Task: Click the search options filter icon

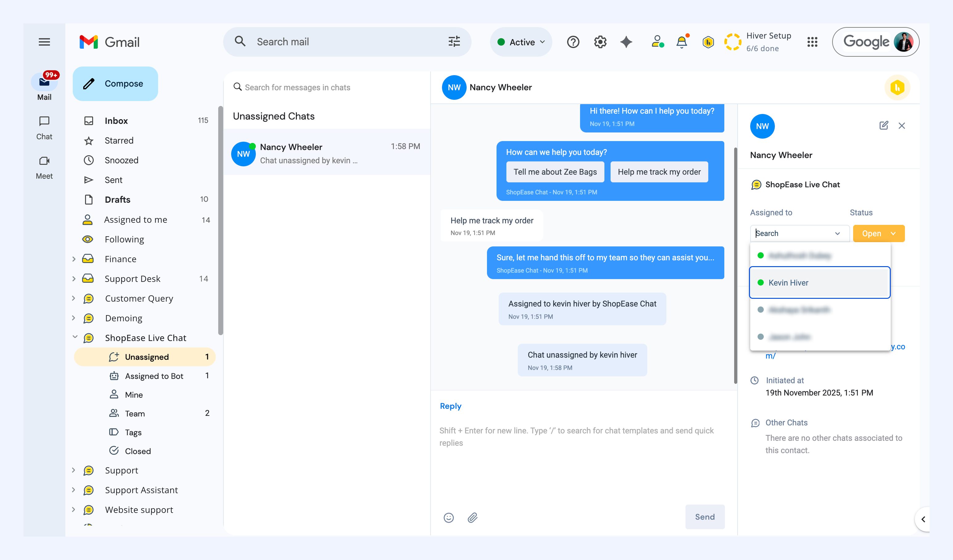Action: [454, 42]
